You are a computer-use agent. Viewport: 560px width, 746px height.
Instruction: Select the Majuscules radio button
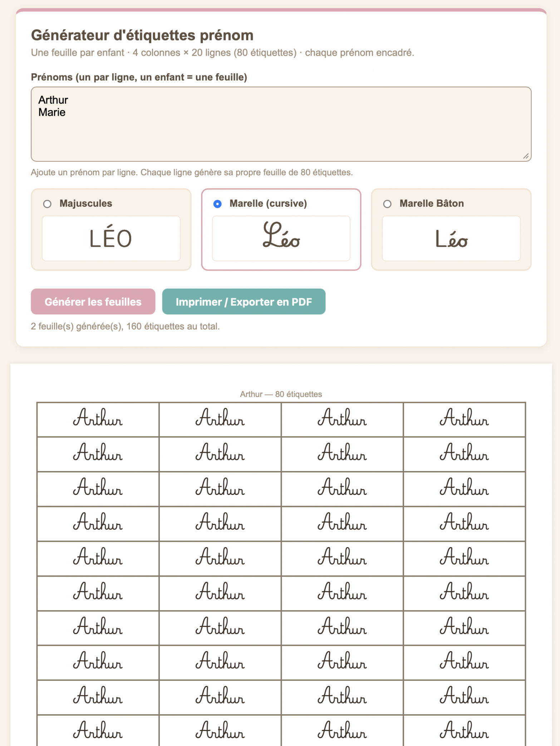coord(47,204)
